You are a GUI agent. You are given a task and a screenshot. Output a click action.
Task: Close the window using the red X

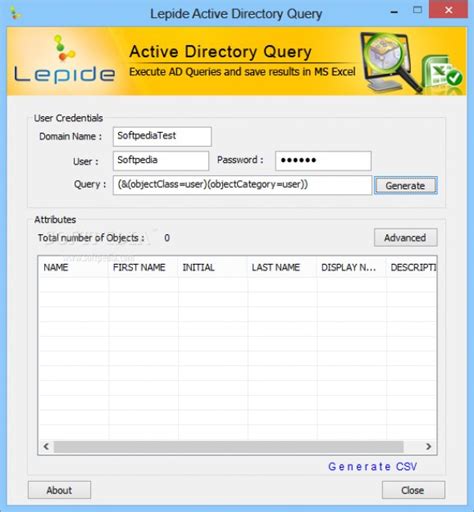pos(448,10)
